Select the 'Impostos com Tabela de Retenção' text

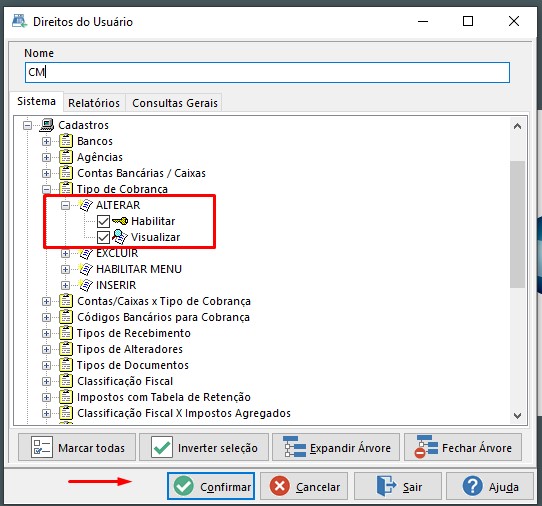(164, 397)
